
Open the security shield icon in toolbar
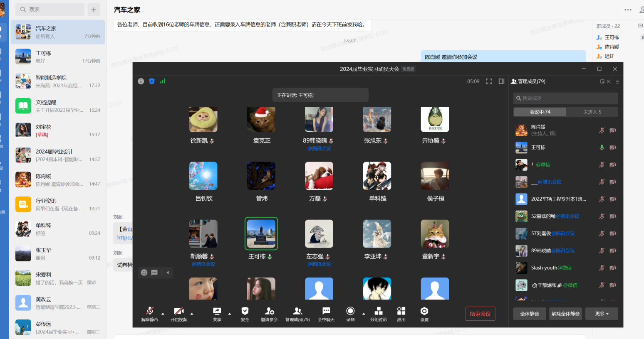tap(245, 311)
